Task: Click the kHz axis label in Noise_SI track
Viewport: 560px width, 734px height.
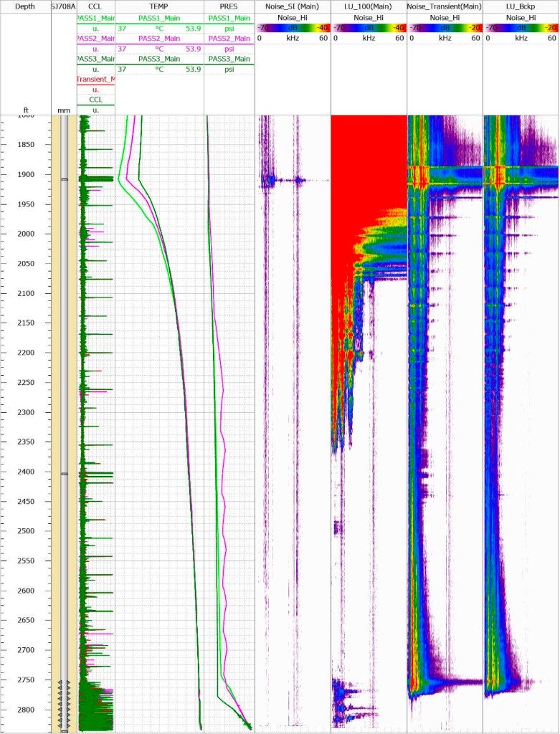Action: click(293, 39)
